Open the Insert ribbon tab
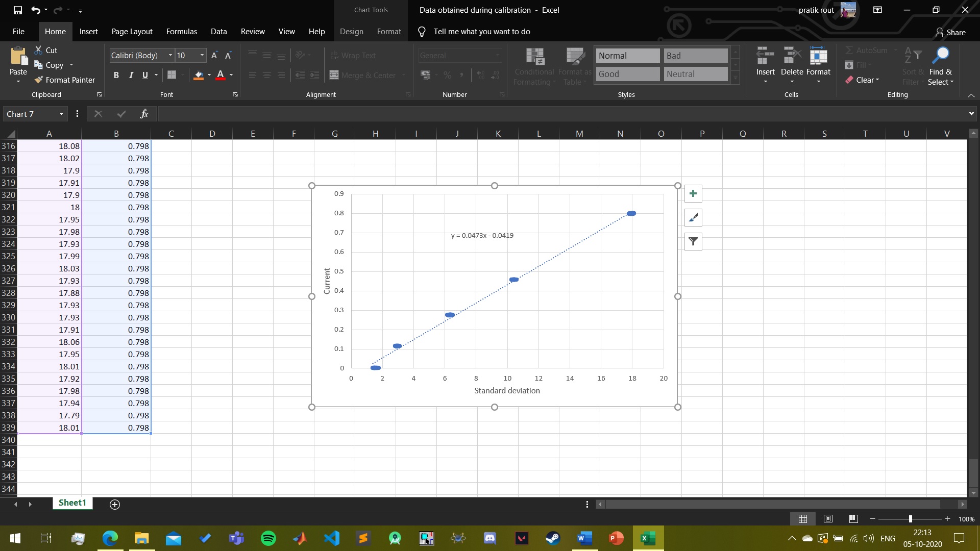Image resolution: width=980 pixels, height=551 pixels. click(88, 32)
